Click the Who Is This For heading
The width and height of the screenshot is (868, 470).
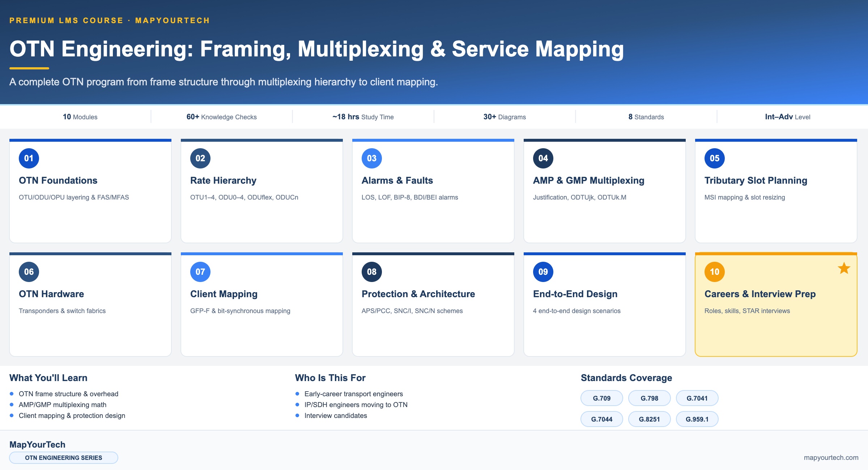tap(330, 378)
